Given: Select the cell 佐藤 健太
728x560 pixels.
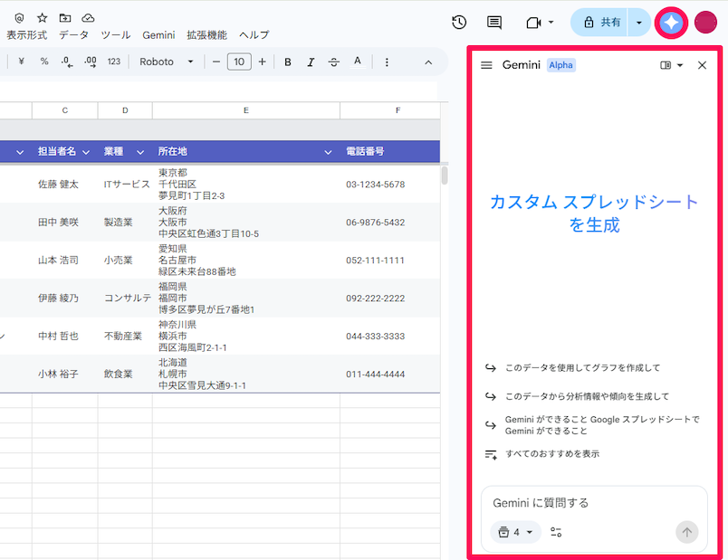Looking at the screenshot, I should pos(65,185).
